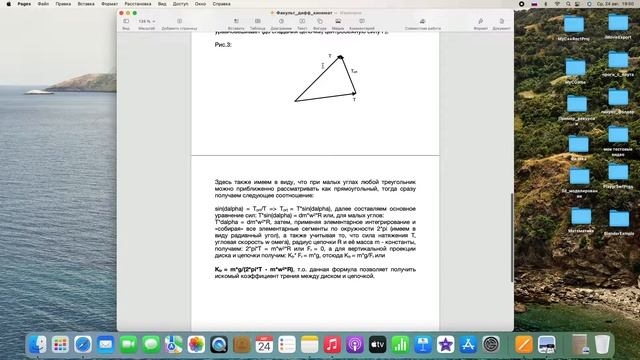This screenshot has width=640, height=360.
Task: Open the Формат menu in menu bar
Action: (x=109, y=4)
